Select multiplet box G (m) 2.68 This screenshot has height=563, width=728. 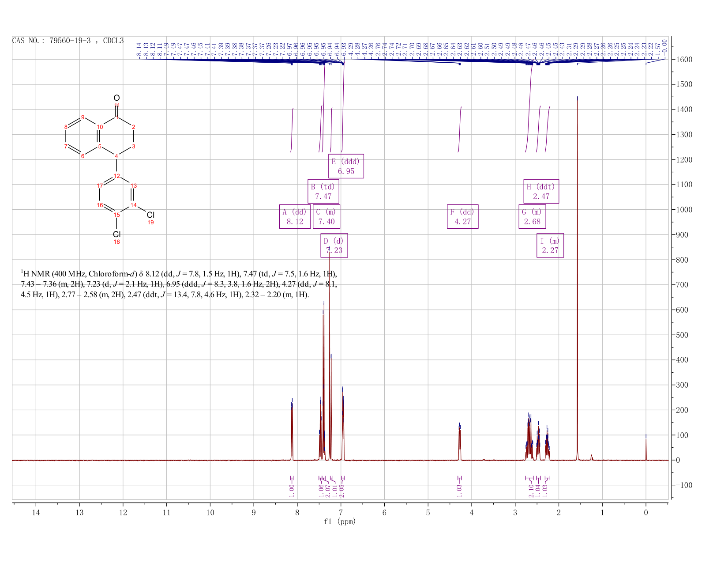tap(532, 216)
